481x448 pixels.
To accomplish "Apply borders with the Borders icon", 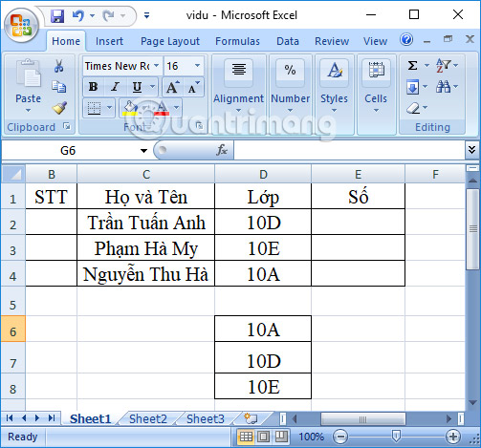I will tap(94, 108).
